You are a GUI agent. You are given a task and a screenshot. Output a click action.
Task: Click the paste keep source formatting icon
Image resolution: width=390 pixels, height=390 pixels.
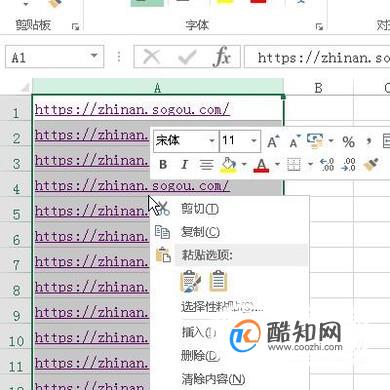coord(190,282)
